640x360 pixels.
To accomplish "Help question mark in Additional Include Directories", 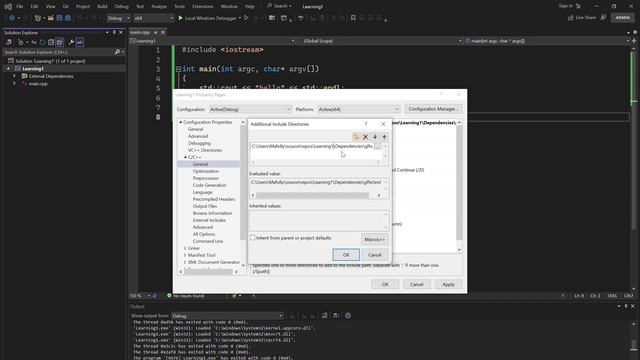I will 366,124.
